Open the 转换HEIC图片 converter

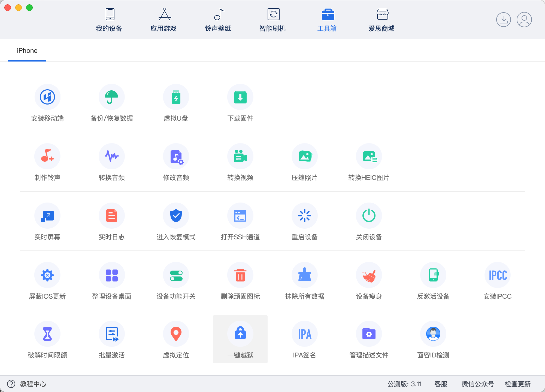[369, 162]
